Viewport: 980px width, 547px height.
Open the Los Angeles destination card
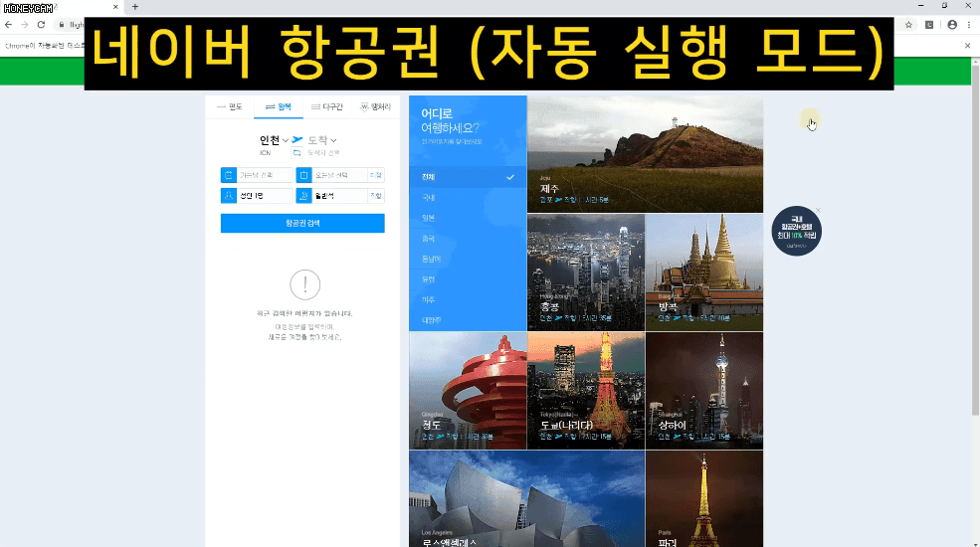pyautogui.click(x=527, y=499)
